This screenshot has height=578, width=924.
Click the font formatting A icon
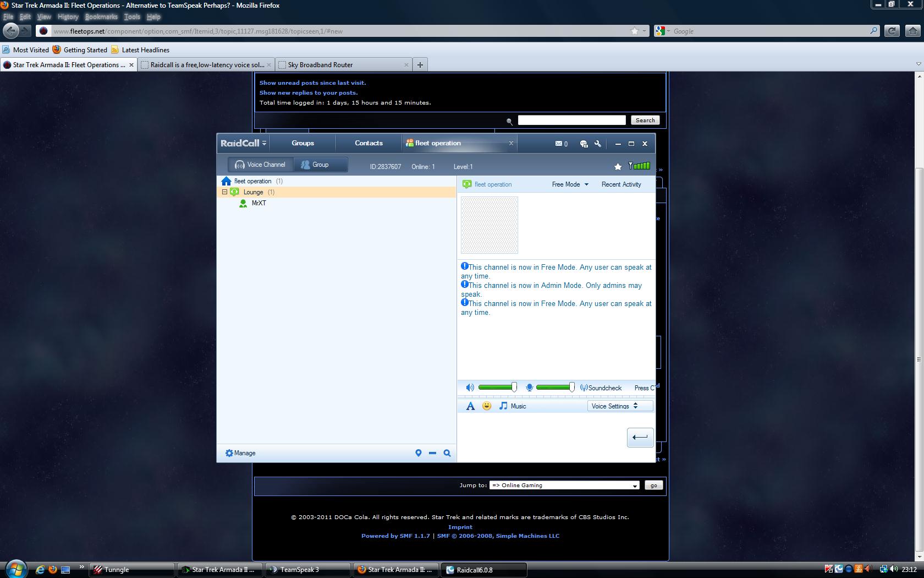tap(470, 406)
